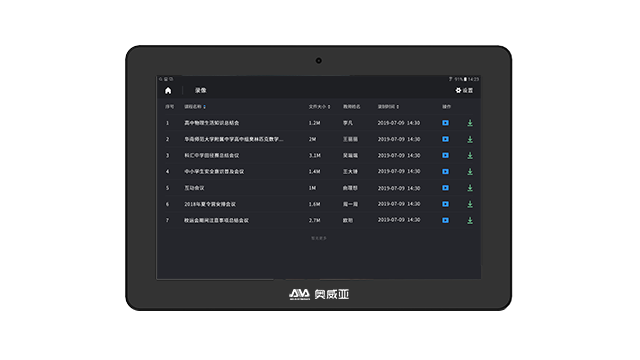
Task: Sort by file size using header arrow
Action: (x=329, y=107)
